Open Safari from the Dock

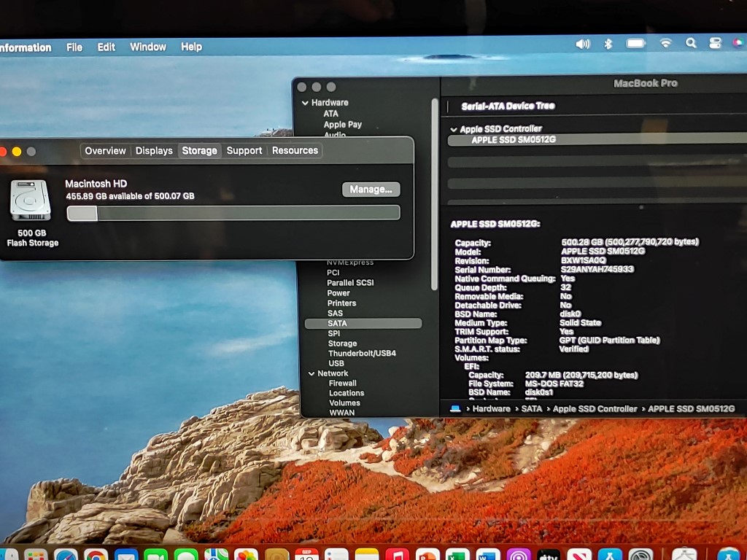pyautogui.click(x=66, y=555)
